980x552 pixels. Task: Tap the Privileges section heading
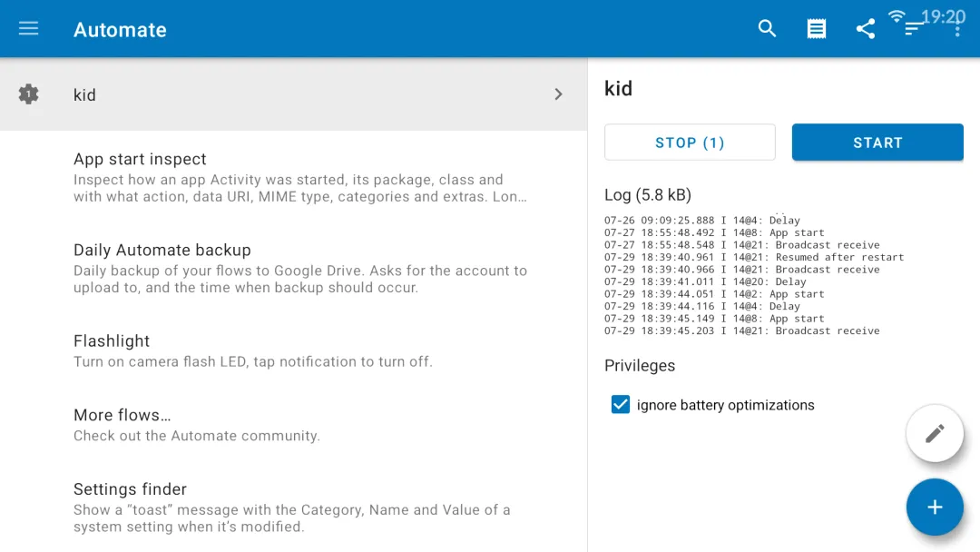[640, 366]
